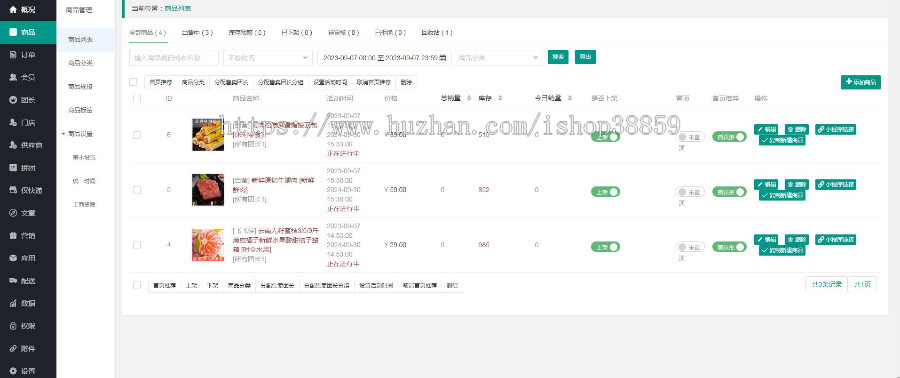The width and height of the screenshot is (900, 378).
Task: Click the orange fruit product thumbnail
Action: [x=208, y=245]
